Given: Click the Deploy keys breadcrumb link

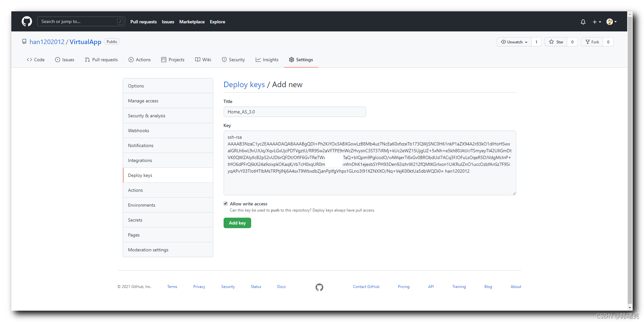Looking at the screenshot, I should (244, 85).
